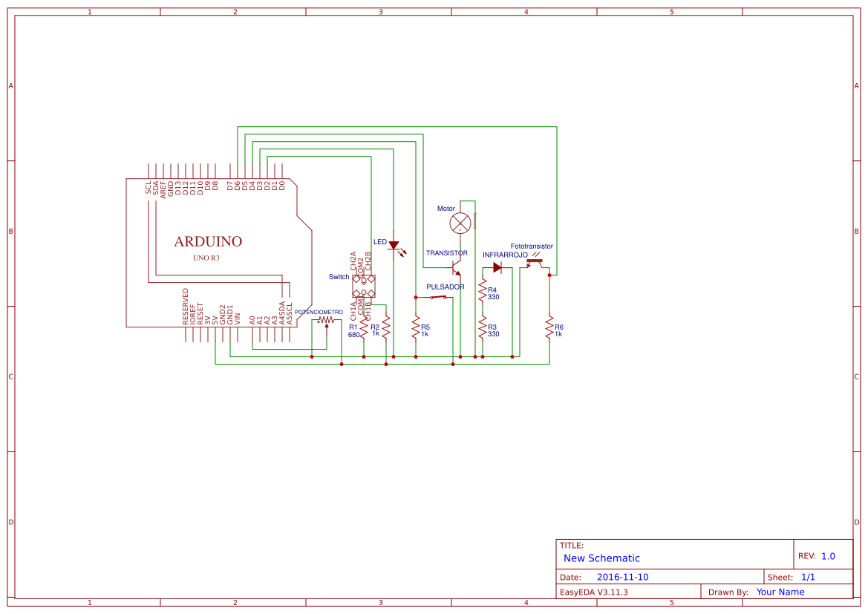This screenshot has width=868, height=614.
Task: Click the Fototransistor label
Action: (532, 246)
